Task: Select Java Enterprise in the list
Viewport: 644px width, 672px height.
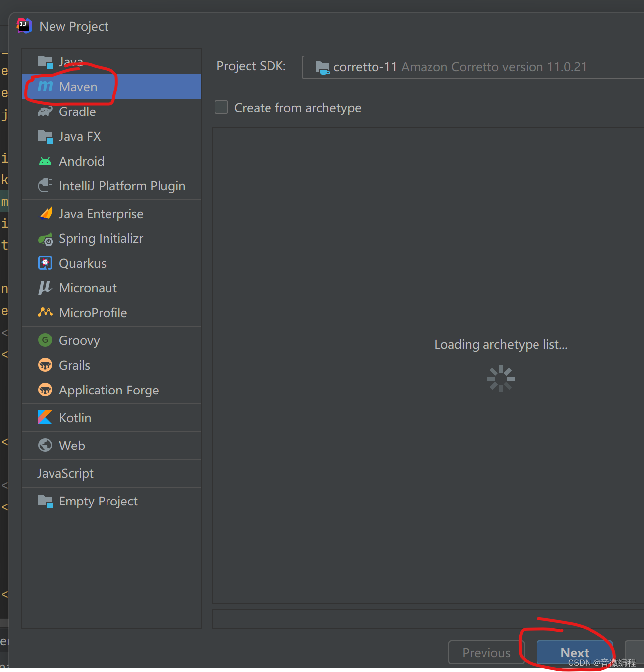Action: click(111, 214)
